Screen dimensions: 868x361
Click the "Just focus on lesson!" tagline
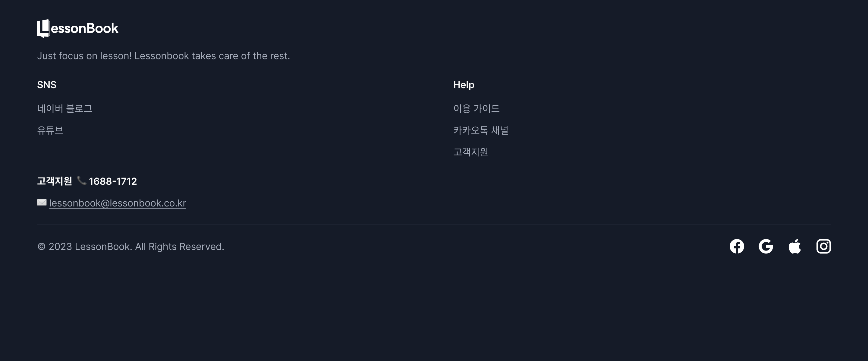[x=163, y=56]
